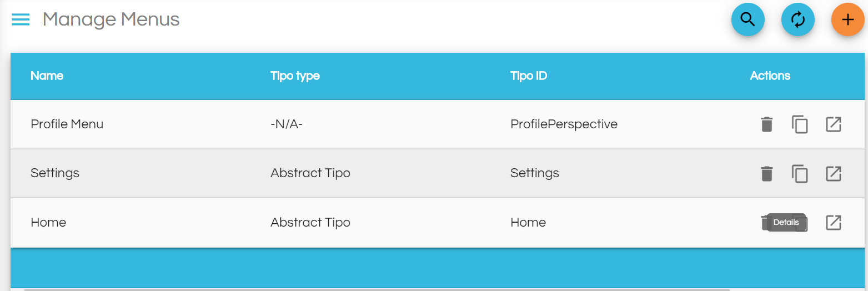Open the hamburger navigation menu
This screenshot has width=868, height=291.
(x=21, y=20)
